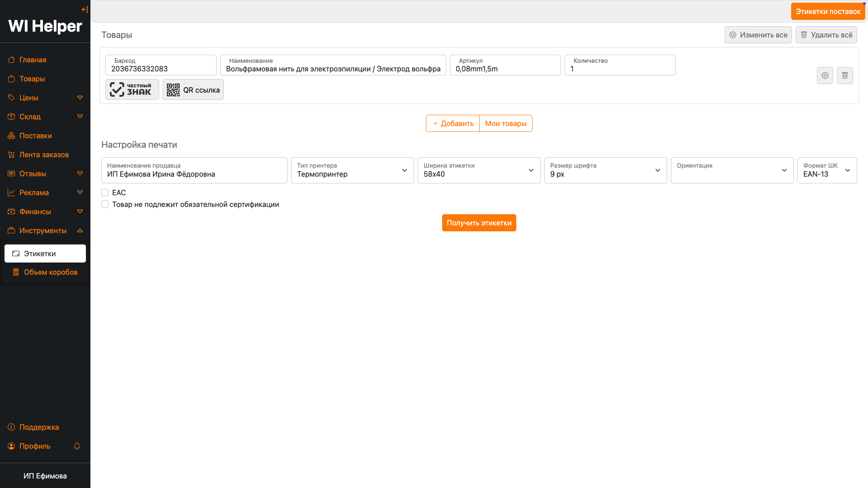
Task: Open Лента заказов in the sidebar
Action: [x=44, y=155]
